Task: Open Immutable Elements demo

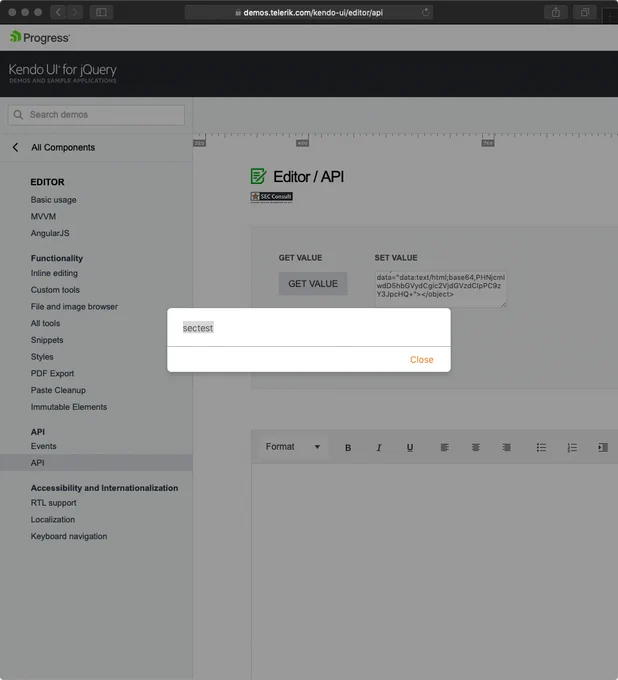Action: pos(69,407)
